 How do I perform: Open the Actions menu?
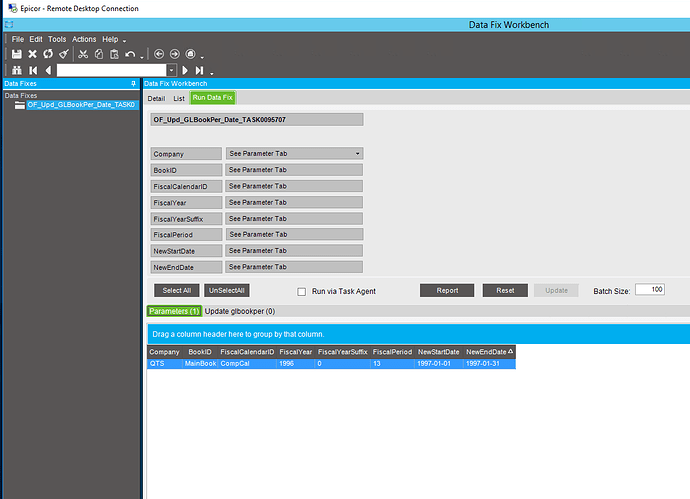click(x=84, y=39)
